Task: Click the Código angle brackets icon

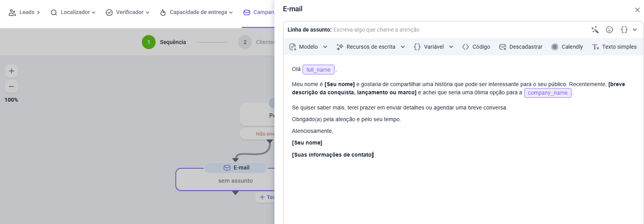Action: pyautogui.click(x=465, y=47)
